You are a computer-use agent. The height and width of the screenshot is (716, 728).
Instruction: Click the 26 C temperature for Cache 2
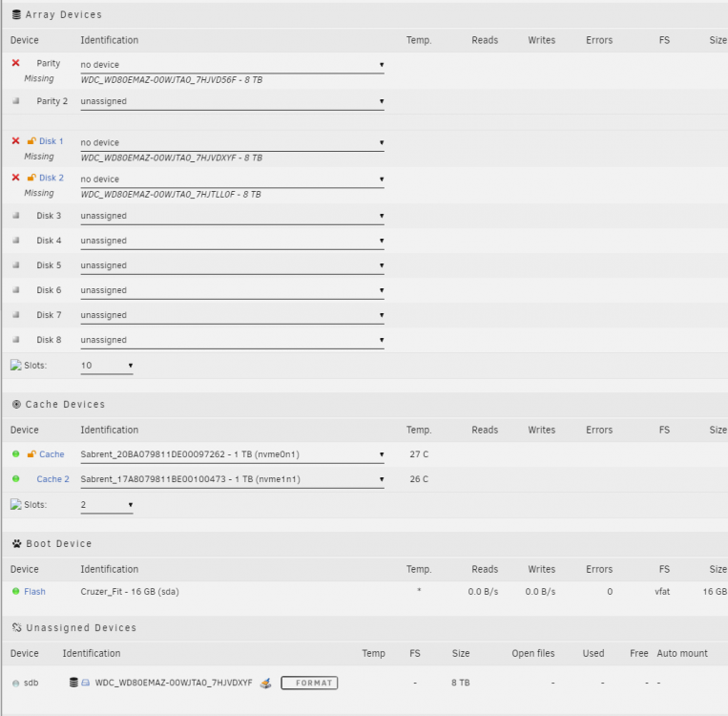click(419, 479)
